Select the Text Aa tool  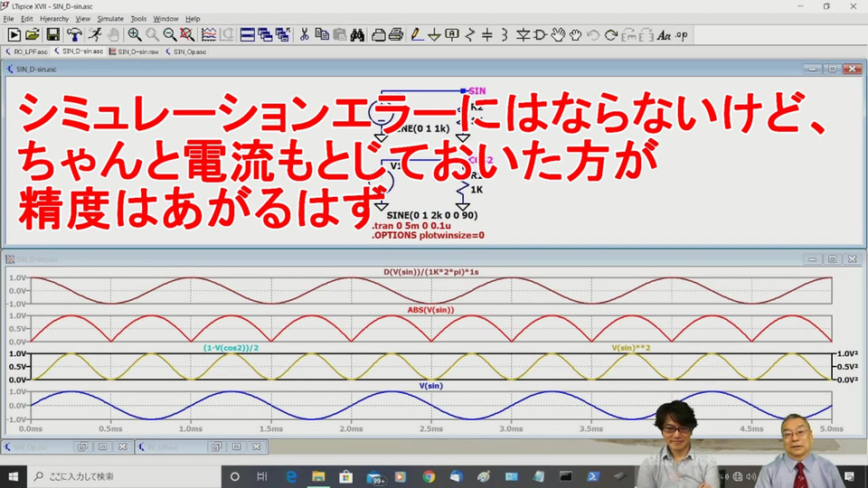point(664,35)
